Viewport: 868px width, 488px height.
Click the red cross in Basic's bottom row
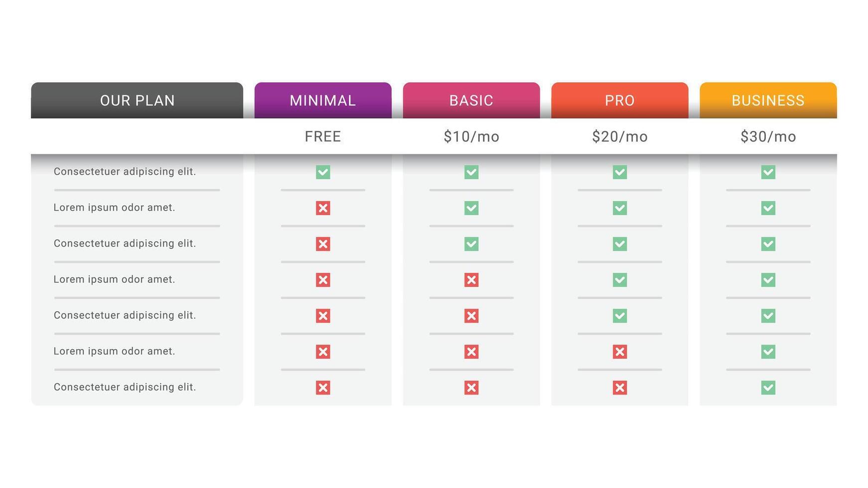471,387
